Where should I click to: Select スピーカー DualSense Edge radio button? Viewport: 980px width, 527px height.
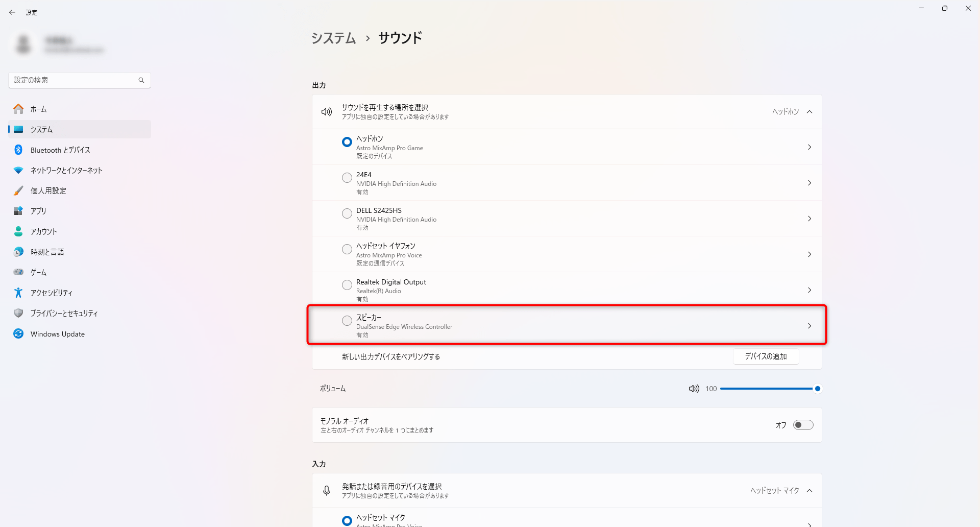coord(347,321)
